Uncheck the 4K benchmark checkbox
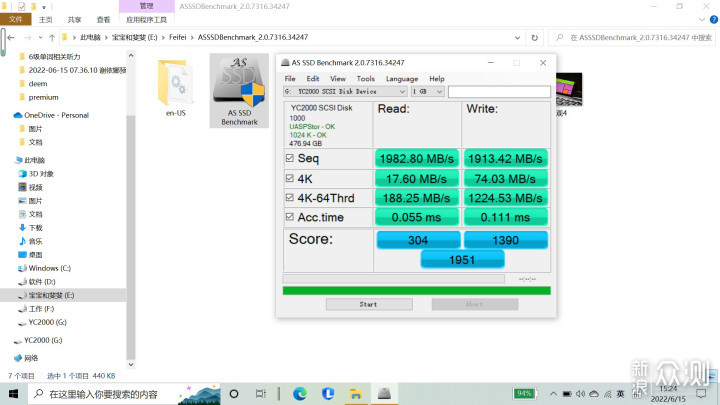 point(289,178)
